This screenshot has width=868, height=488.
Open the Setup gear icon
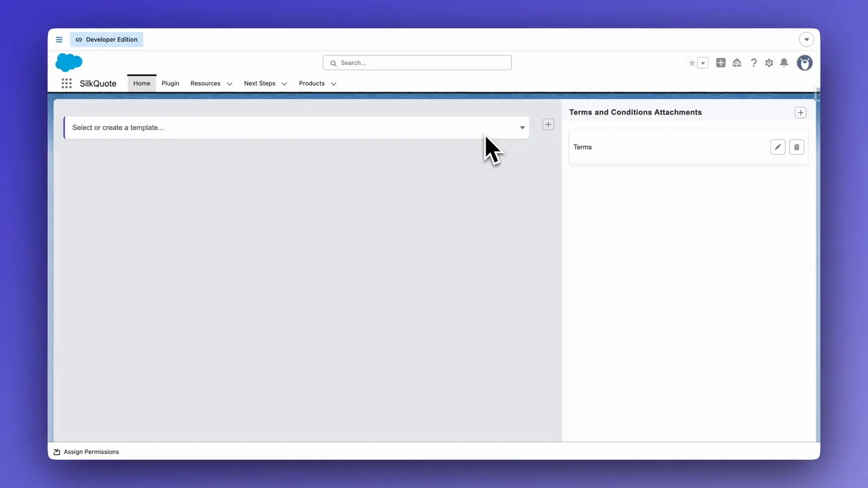(x=769, y=63)
